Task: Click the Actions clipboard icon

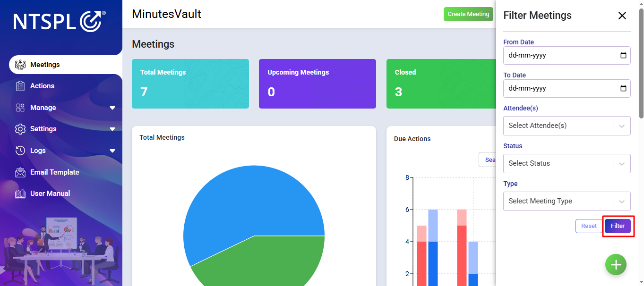Action: coord(20,86)
